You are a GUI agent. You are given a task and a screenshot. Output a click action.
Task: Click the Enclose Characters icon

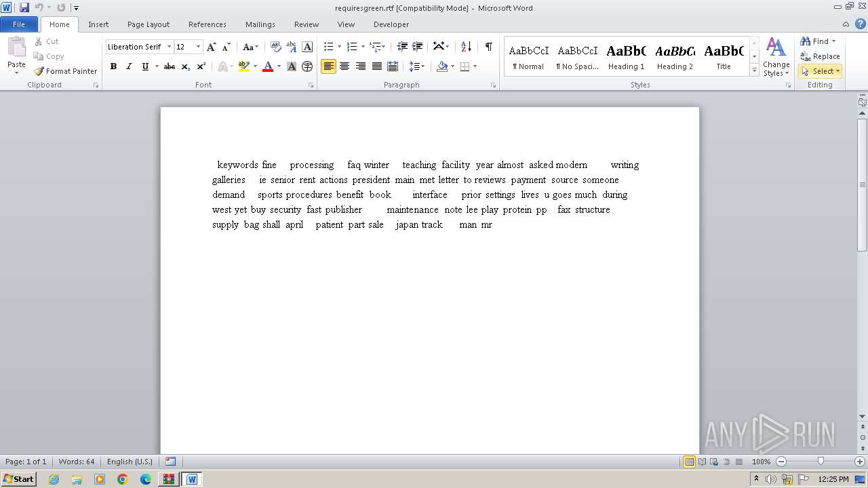click(307, 66)
